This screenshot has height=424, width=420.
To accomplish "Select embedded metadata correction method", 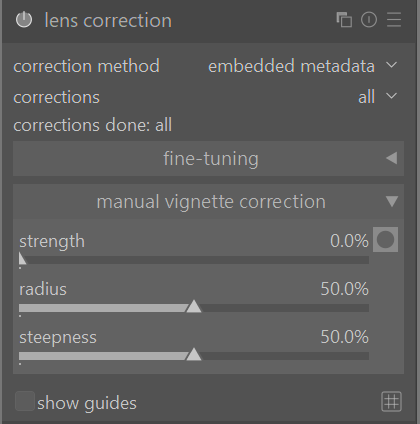I will (291, 66).
